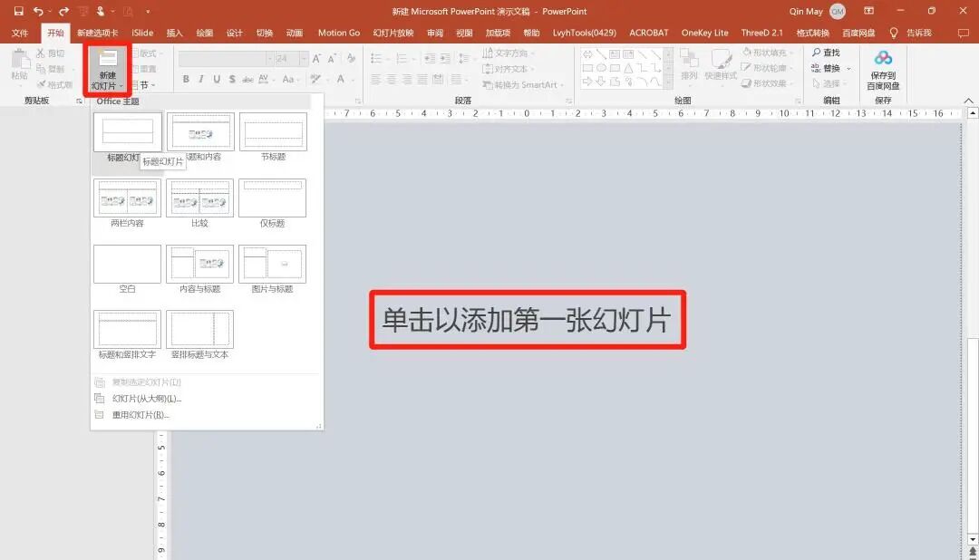Open the 节 section dropdown

point(144,85)
